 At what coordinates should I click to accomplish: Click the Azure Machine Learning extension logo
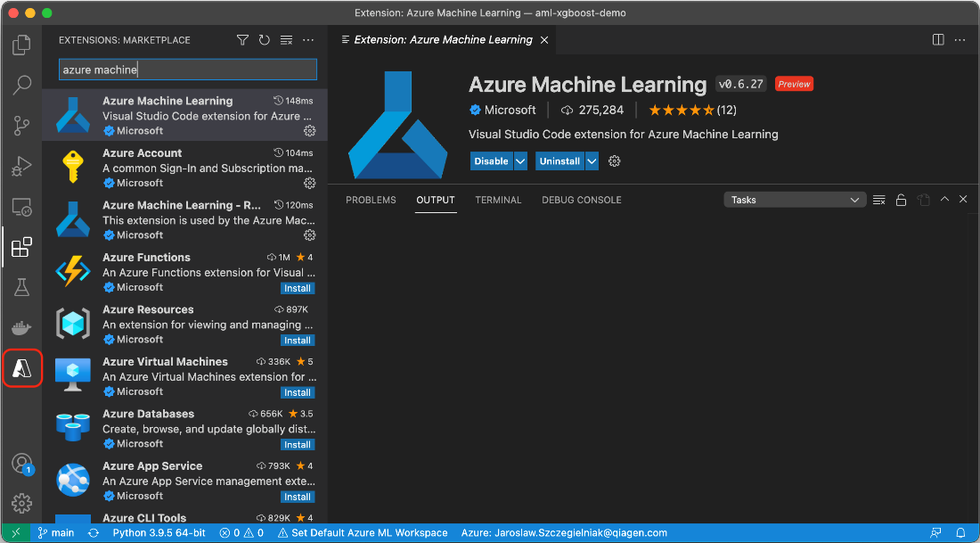tap(398, 125)
